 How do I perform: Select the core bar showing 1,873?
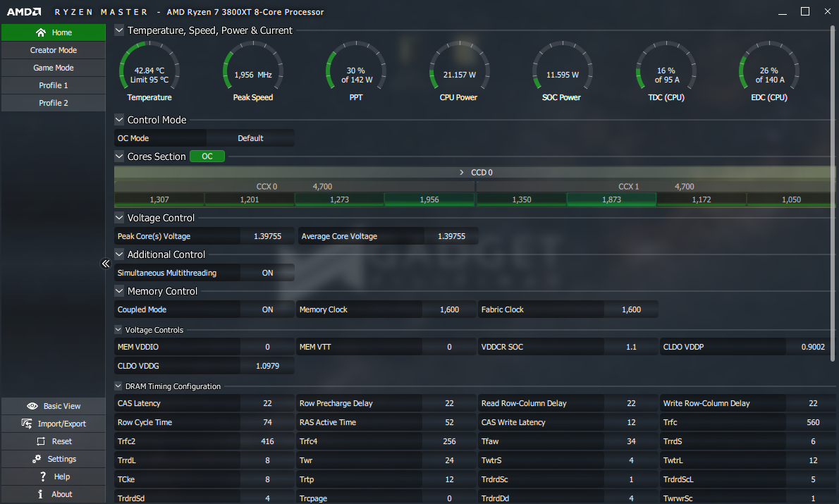(611, 199)
